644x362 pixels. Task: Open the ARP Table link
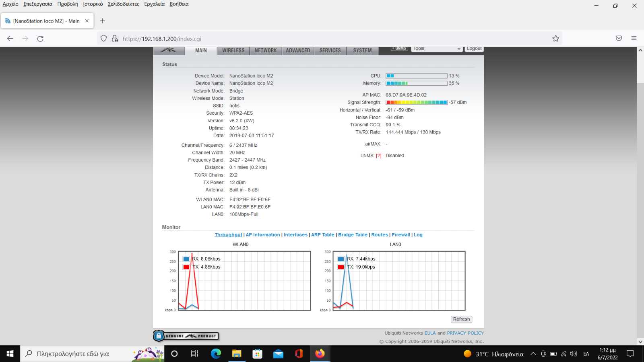[x=323, y=235]
